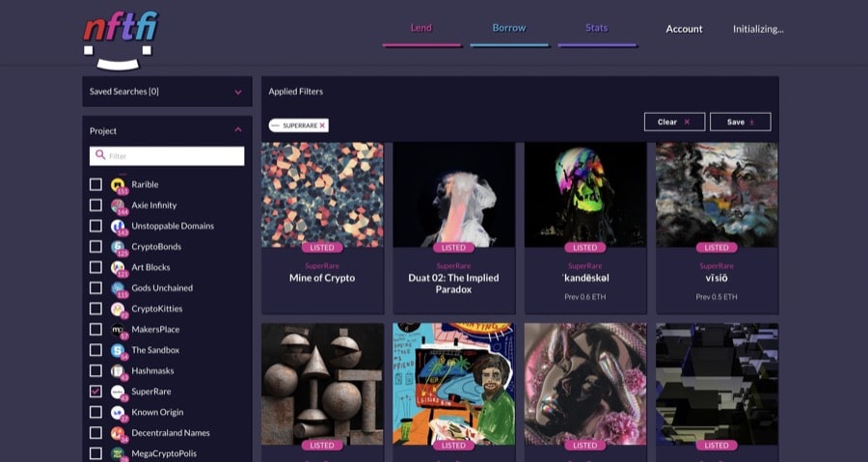Click the magnifier icon in the filter box
Screen dimensions: 868x462
coord(100,155)
